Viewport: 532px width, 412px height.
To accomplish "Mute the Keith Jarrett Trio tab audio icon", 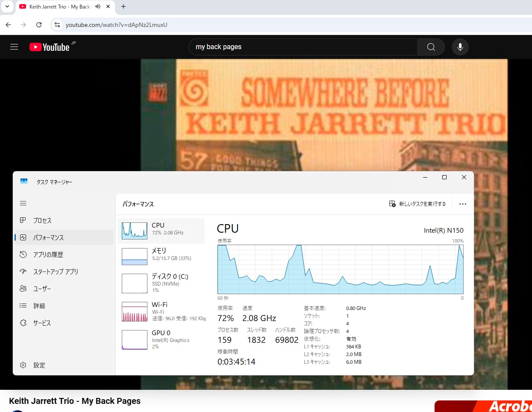I will coord(98,6).
